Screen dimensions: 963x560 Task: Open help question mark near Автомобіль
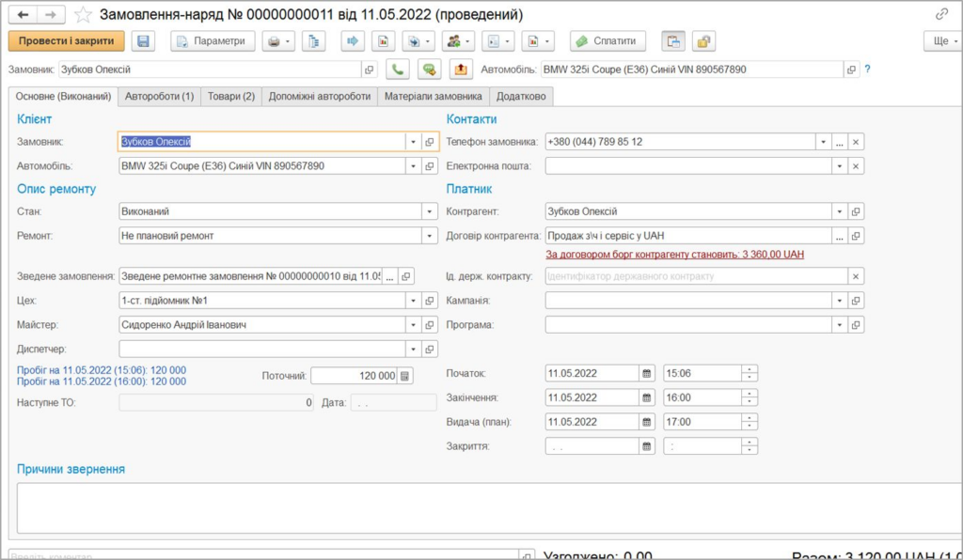coord(867,70)
